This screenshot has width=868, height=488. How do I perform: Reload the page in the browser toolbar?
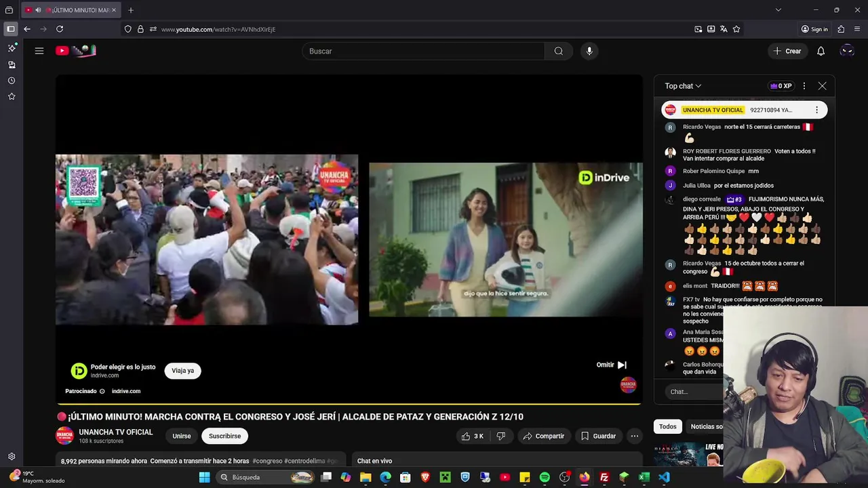[60, 29]
